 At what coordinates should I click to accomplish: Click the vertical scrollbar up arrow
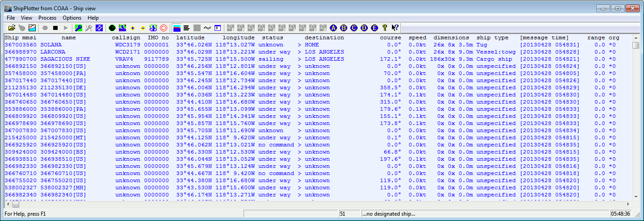click(636, 38)
